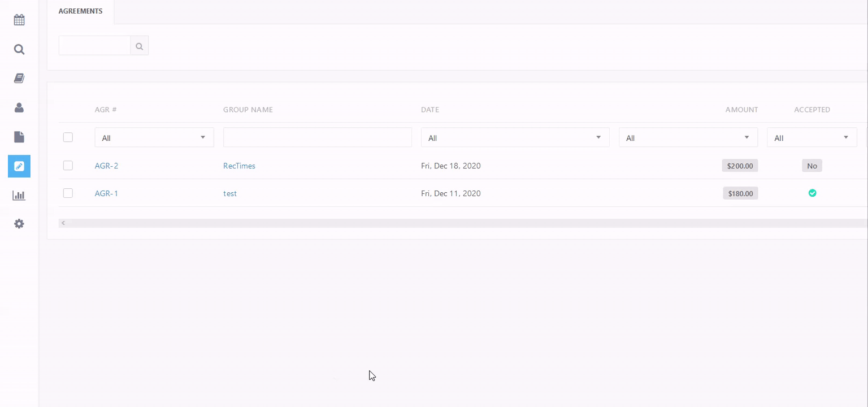This screenshot has height=407, width=868.
Task: Sort by the Group Name column header
Action: [248, 110]
